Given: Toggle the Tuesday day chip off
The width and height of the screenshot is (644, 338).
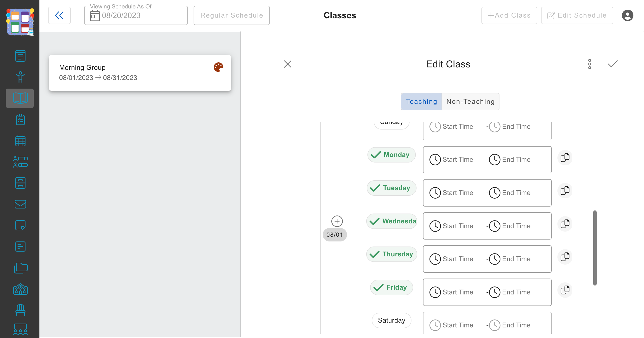Looking at the screenshot, I should 391,188.
